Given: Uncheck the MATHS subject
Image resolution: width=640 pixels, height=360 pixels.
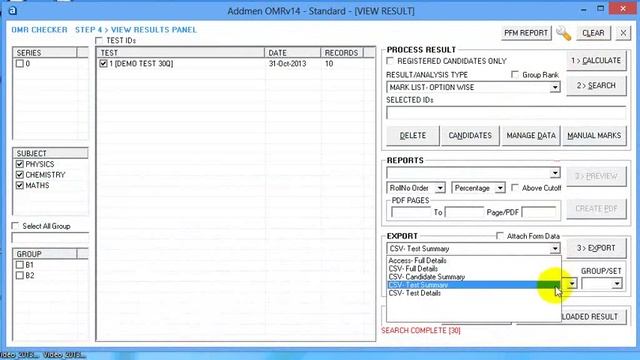Looking at the screenshot, I should [20, 185].
